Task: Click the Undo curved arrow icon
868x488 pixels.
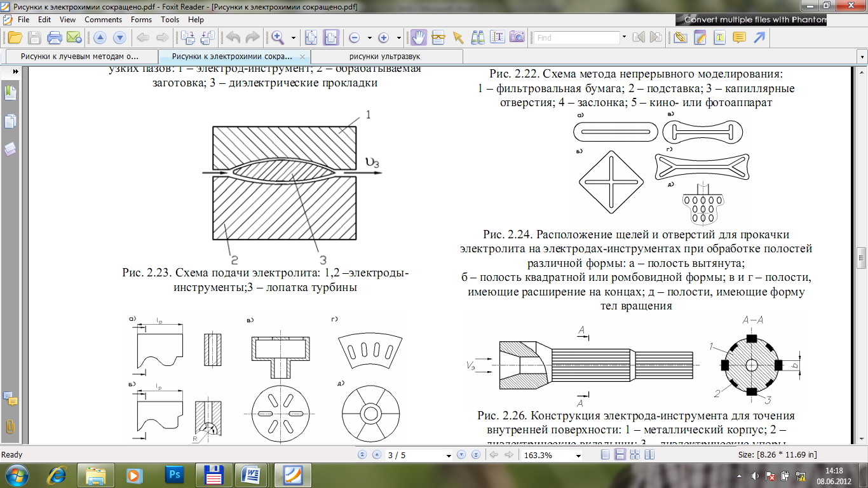Action: click(x=233, y=37)
